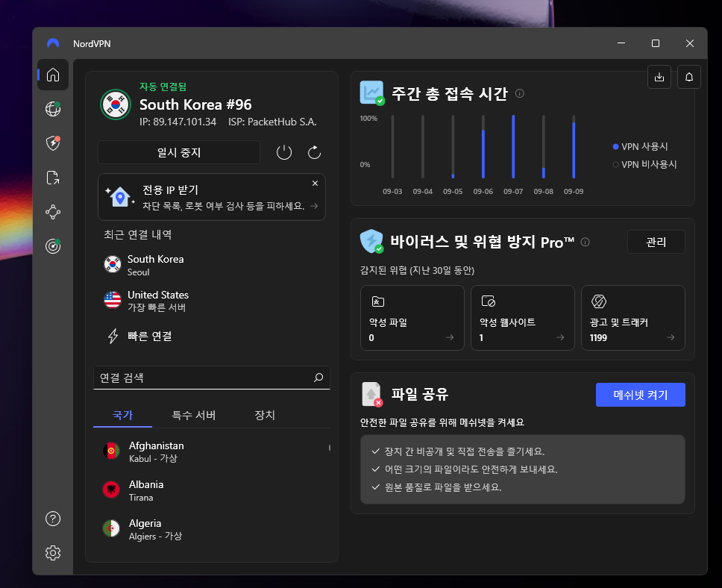Open the settings gear icon
This screenshot has height=588, width=722.
pyautogui.click(x=53, y=553)
